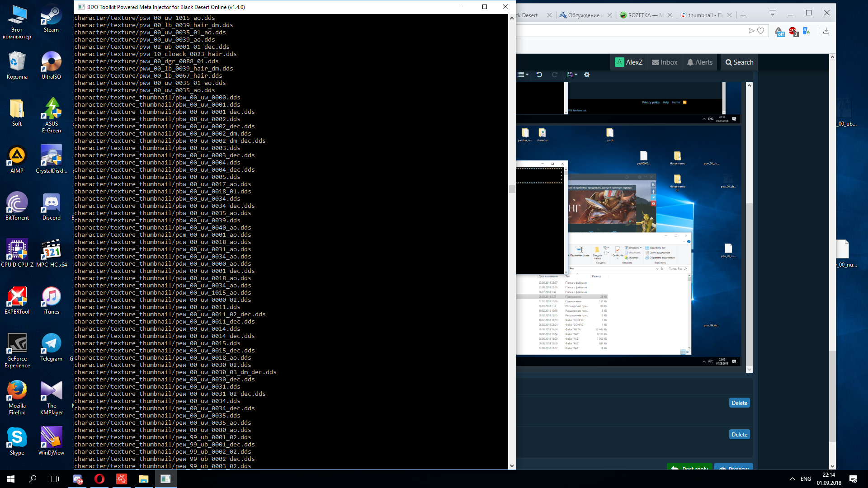Click the heart bookmark icon in address bar
The height and width of the screenshot is (488, 868).
click(x=761, y=31)
